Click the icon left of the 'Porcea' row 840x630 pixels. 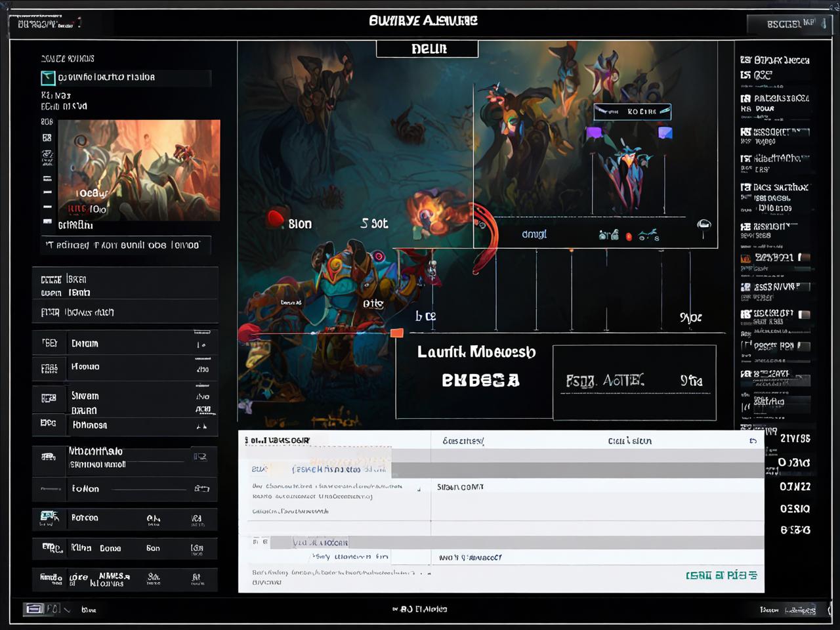tap(49, 518)
